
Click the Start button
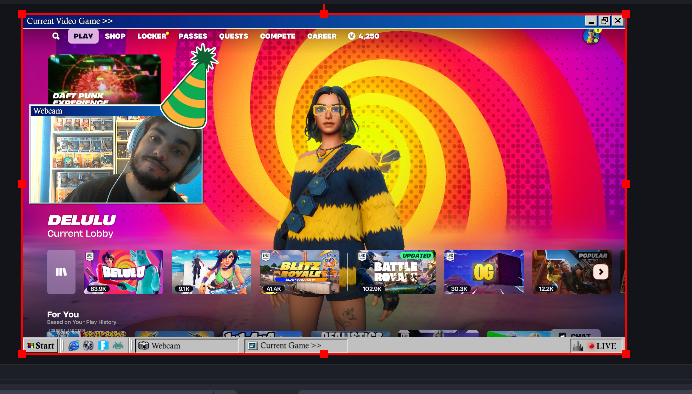coord(41,345)
